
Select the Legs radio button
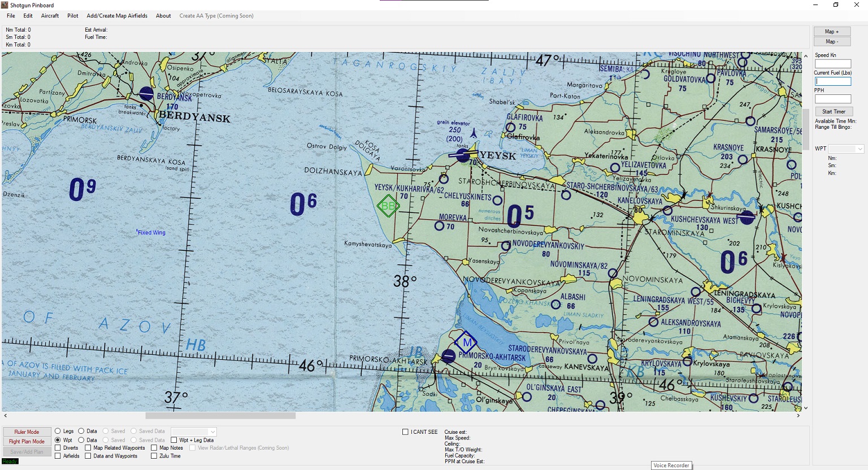(58, 431)
